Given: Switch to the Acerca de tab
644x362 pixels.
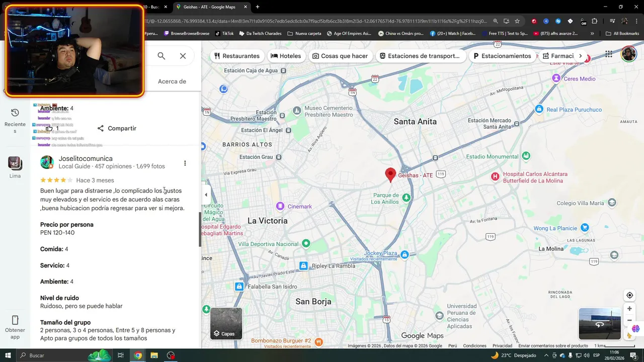Looking at the screenshot, I should 172,81.
